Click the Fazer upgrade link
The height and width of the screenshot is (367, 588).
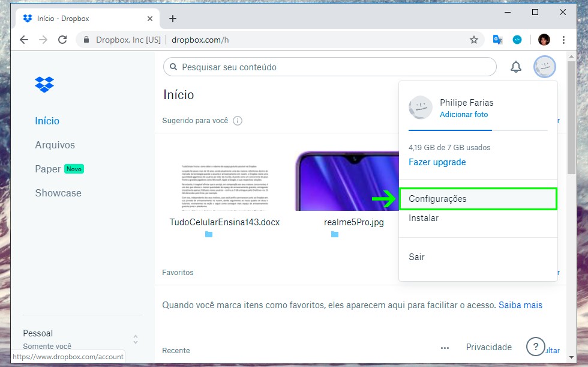(437, 162)
